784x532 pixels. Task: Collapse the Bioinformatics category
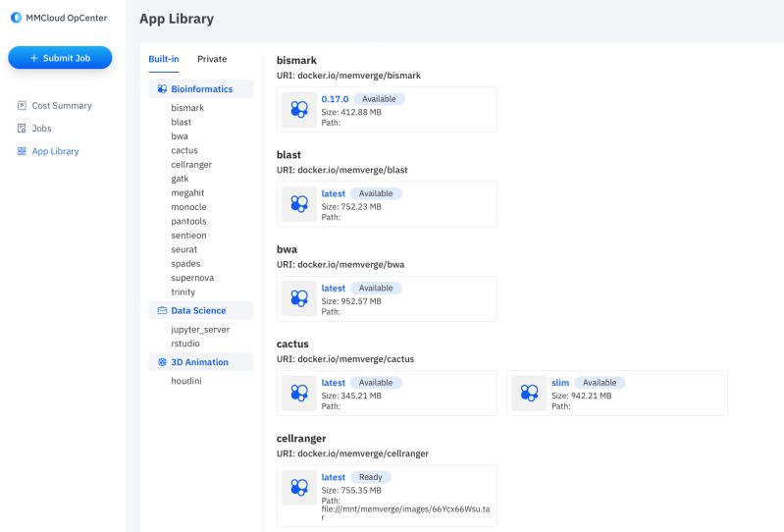tap(201, 88)
